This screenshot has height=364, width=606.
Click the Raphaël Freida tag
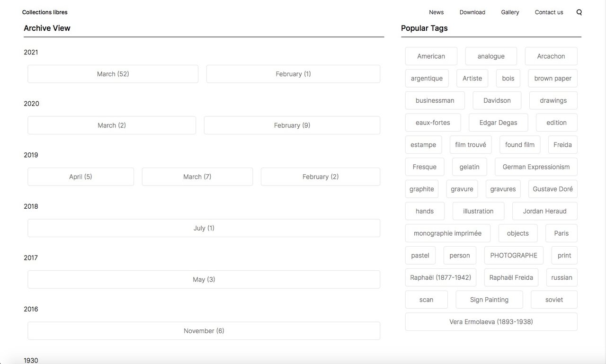pos(511,277)
